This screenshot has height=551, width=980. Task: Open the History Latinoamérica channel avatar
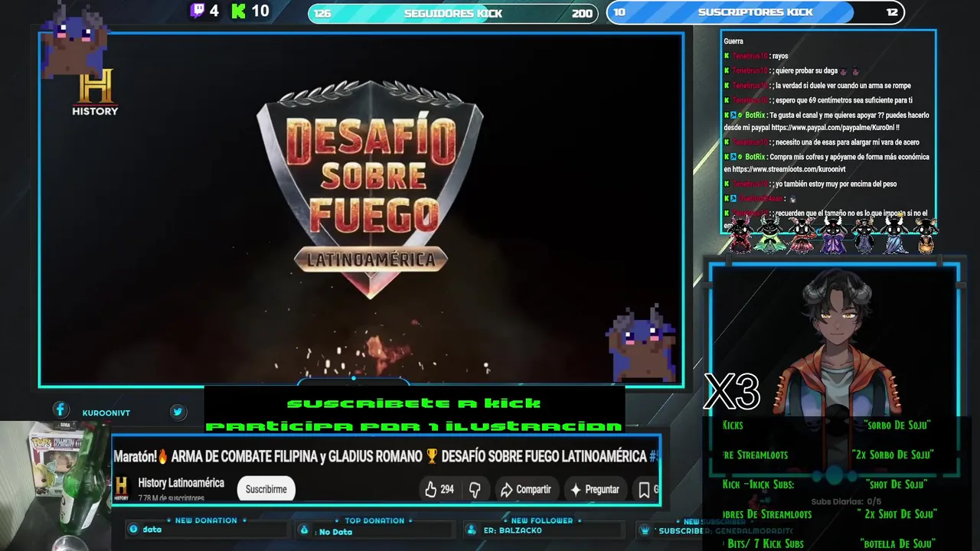[x=122, y=488]
